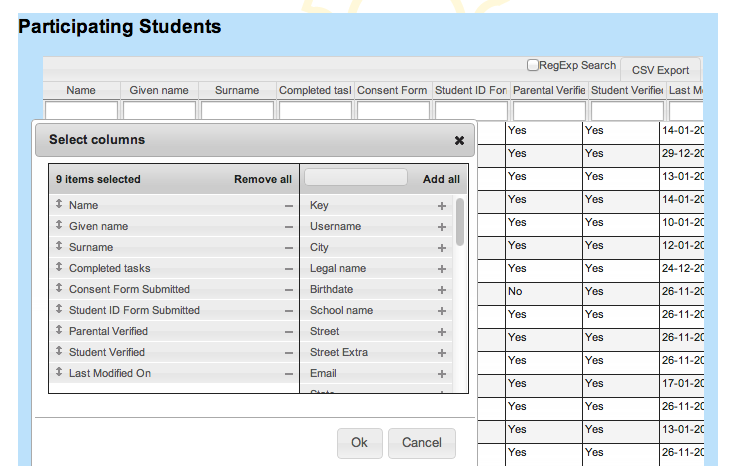Click drag handle icon for Completed tasks

click(x=59, y=268)
